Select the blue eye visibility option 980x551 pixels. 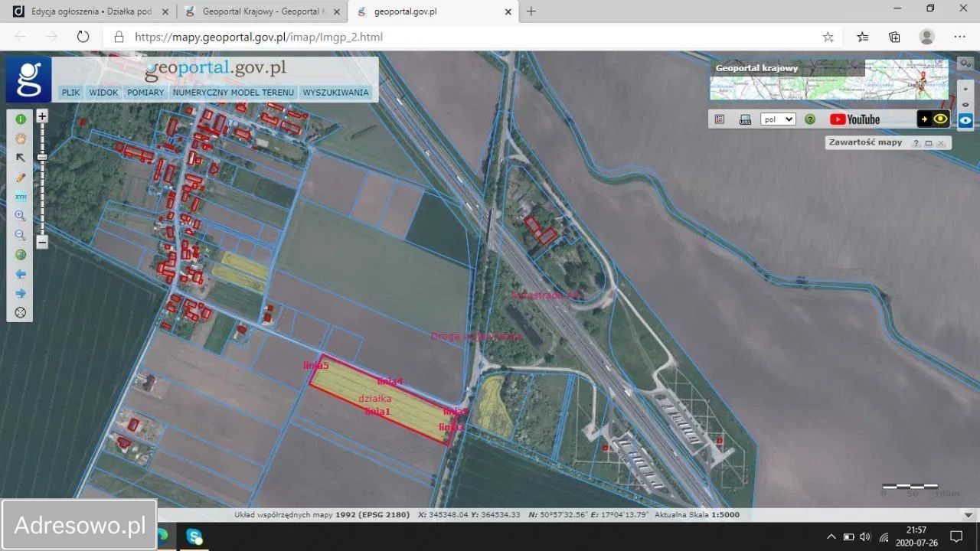tap(965, 120)
